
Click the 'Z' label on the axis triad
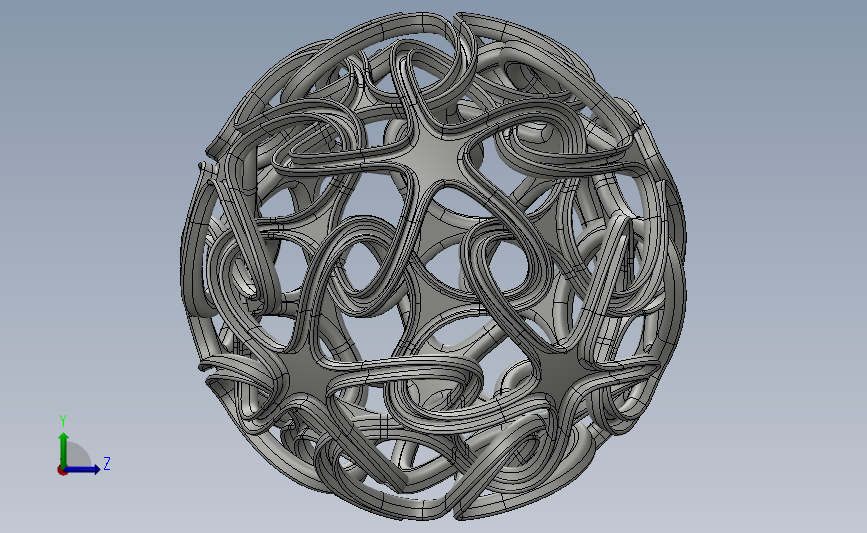click(107, 463)
